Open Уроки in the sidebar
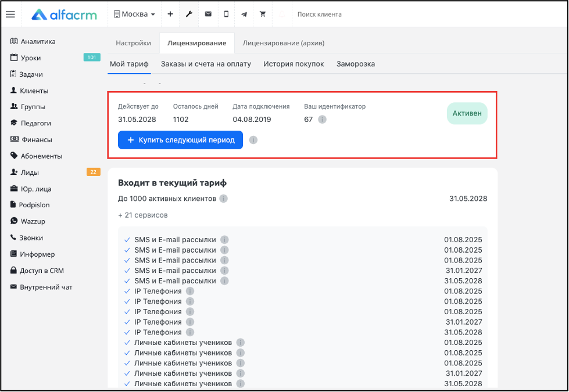The image size is (569, 392). click(31, 58)
